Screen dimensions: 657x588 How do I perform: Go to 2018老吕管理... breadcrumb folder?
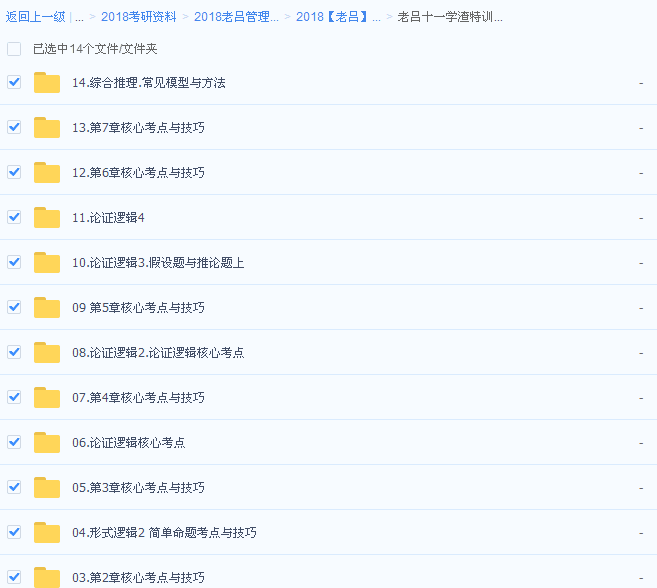[236, 17]
